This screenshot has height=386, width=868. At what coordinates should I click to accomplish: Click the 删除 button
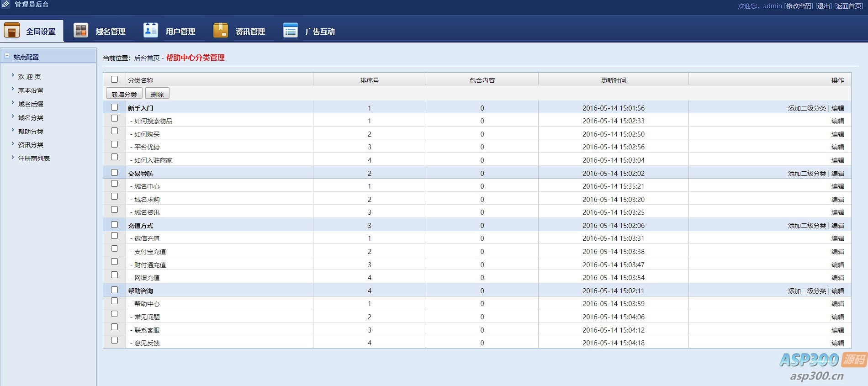(157, 94)
